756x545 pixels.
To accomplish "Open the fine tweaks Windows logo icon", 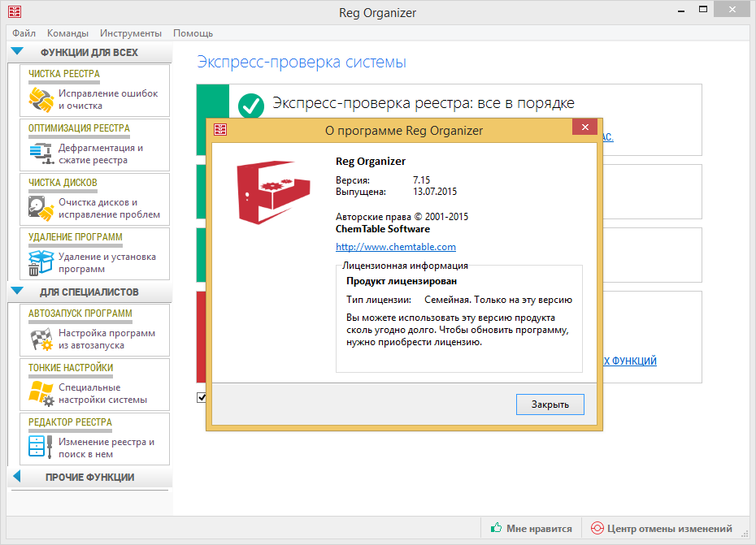I will 40,393.
